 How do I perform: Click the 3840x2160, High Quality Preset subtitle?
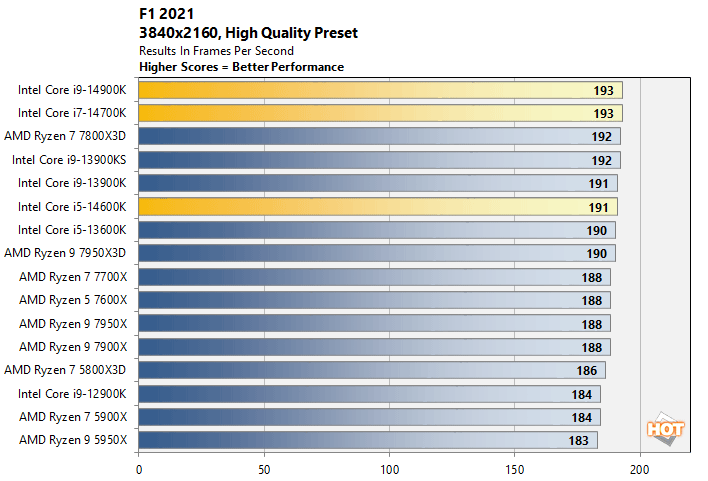(x=248, y=33)
